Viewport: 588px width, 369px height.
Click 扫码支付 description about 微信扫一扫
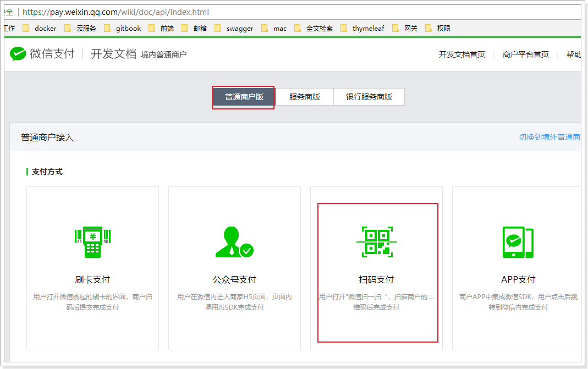coord(376,302)
